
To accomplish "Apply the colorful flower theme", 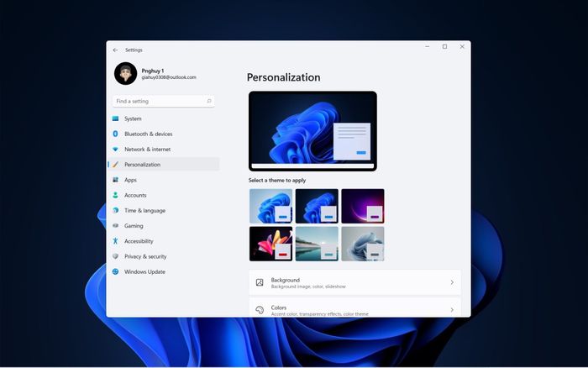I will [270, 244].
